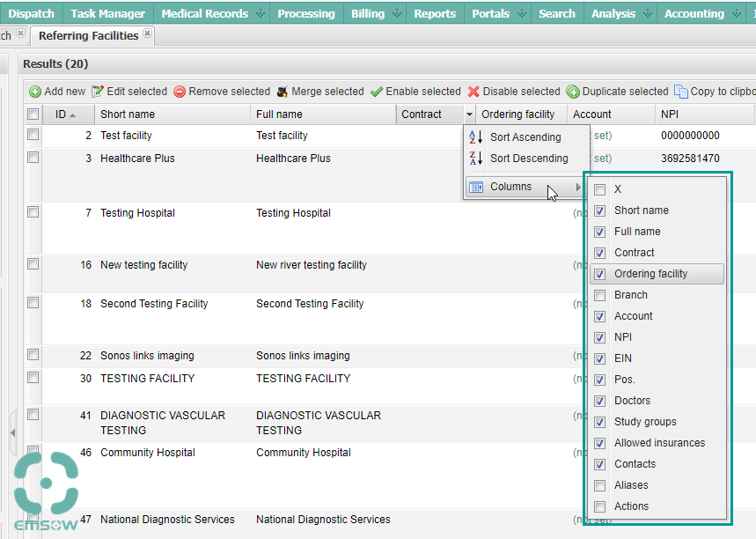Open the Search menu
The height and width of the screenshot is (539, 756).
coord(557,13)
